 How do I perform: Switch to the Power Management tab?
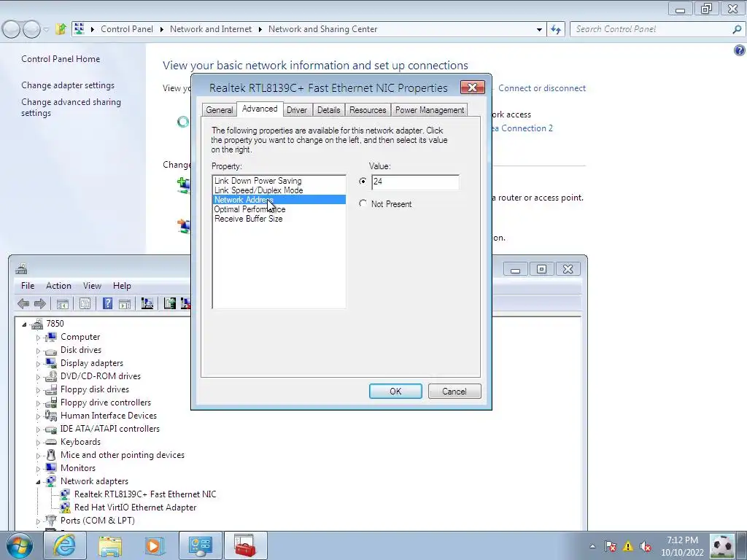pyautogui.click(x=429, y=110)
